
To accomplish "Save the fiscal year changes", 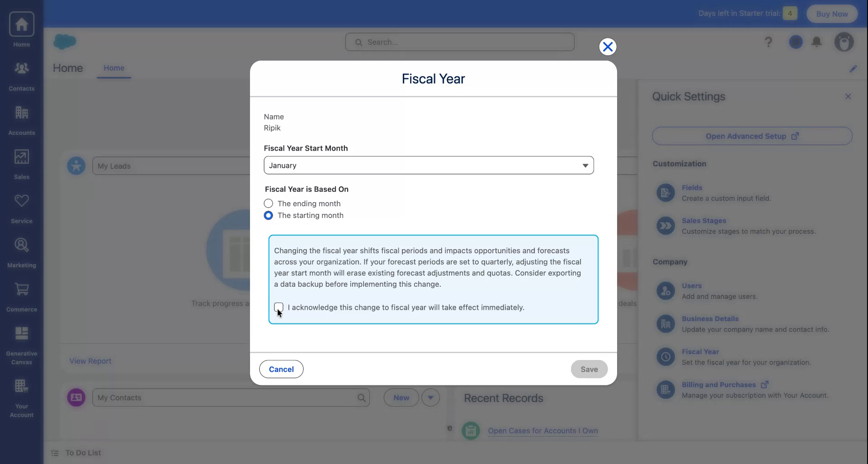I will [589, 369].
